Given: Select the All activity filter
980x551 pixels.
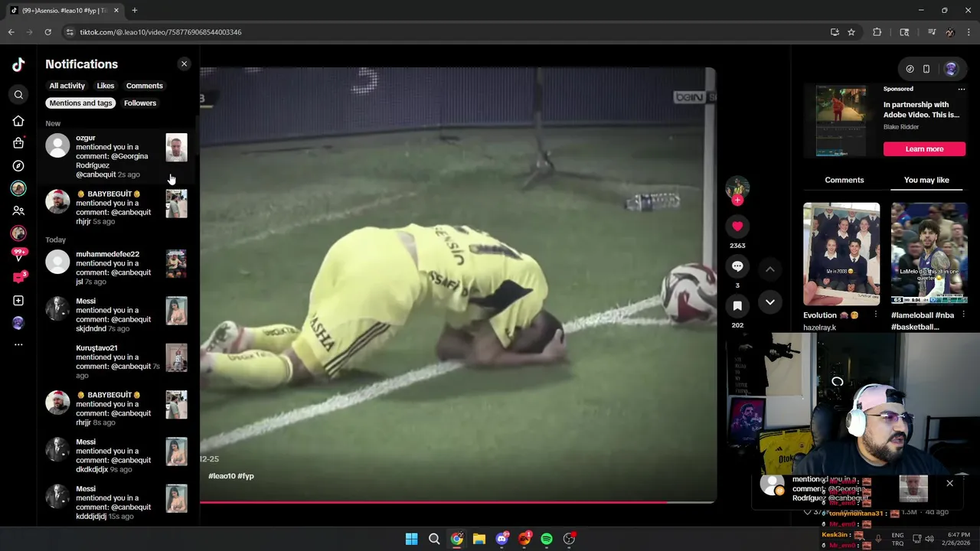Looking at the screenshot, I should click(67, 86).
